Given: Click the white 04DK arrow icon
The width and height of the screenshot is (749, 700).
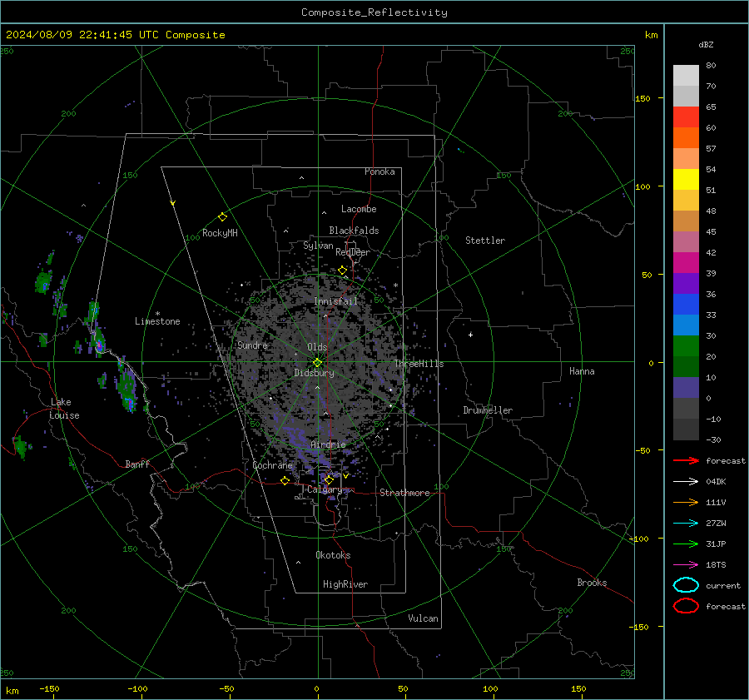Looking at the screenshot, I should [x=686, y=481].
